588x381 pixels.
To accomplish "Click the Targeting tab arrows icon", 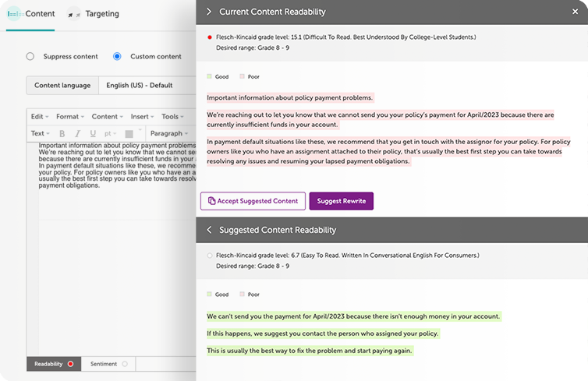I will tap(73, 14).
